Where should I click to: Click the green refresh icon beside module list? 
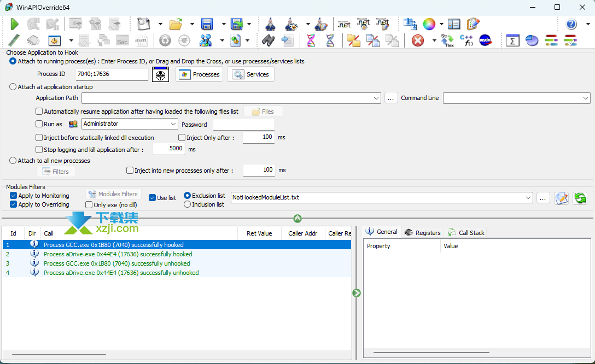(580, 198)
